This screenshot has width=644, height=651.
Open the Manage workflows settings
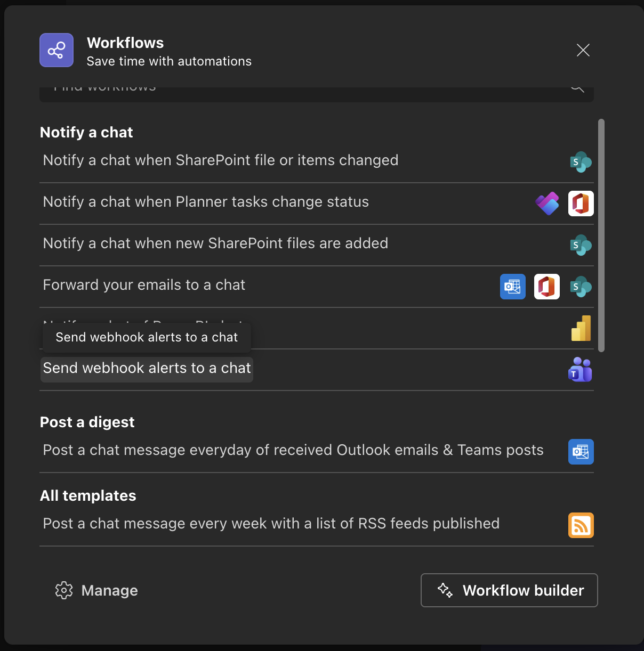tap(96, 590)
